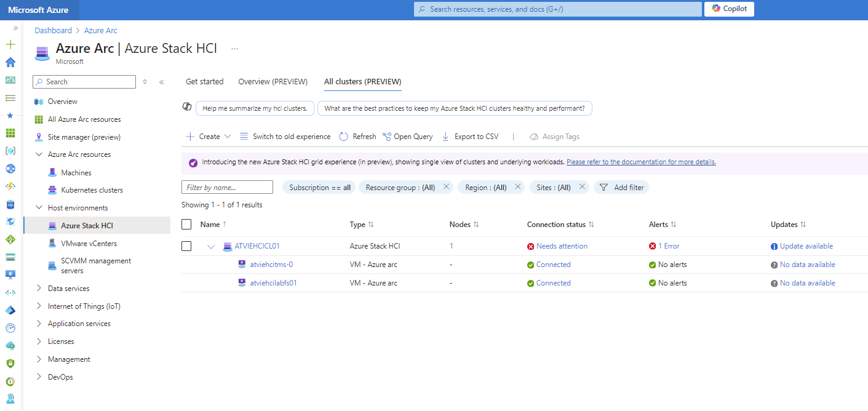This screenshot has width=868, height=411.
Task: Open the ATVIEHCICL01 cluster link
Action: 257,246
